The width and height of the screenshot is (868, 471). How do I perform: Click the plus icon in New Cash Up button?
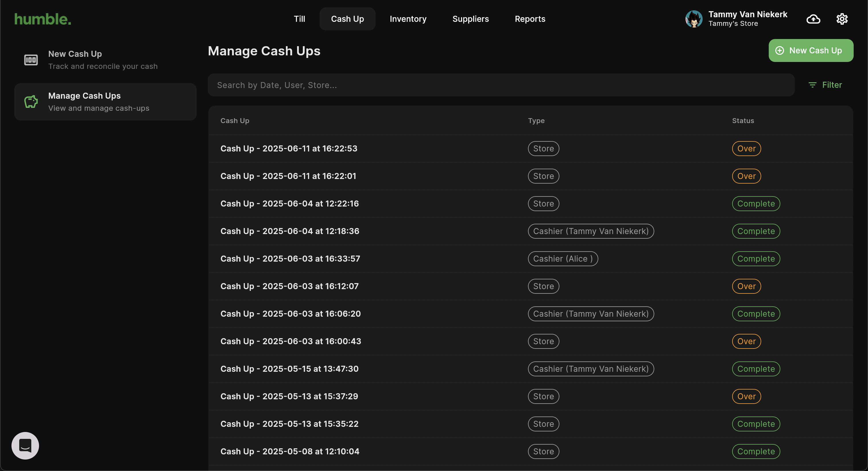pos(779,50)
